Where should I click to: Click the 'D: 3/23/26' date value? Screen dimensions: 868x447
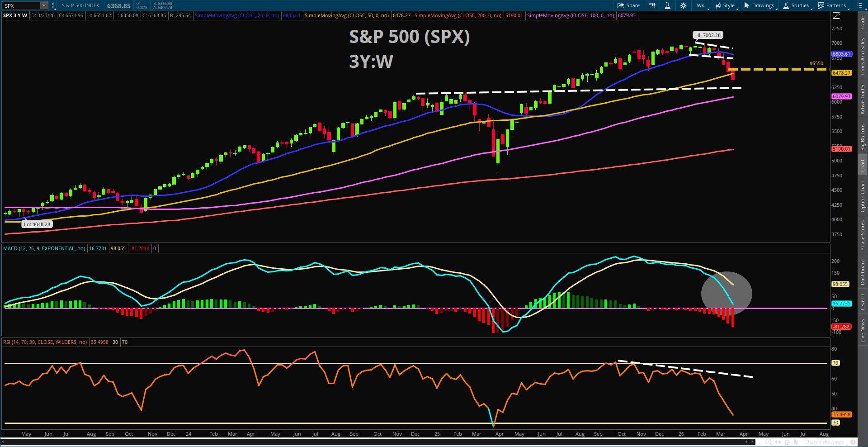pyautogui.click(x=43, y=15)
